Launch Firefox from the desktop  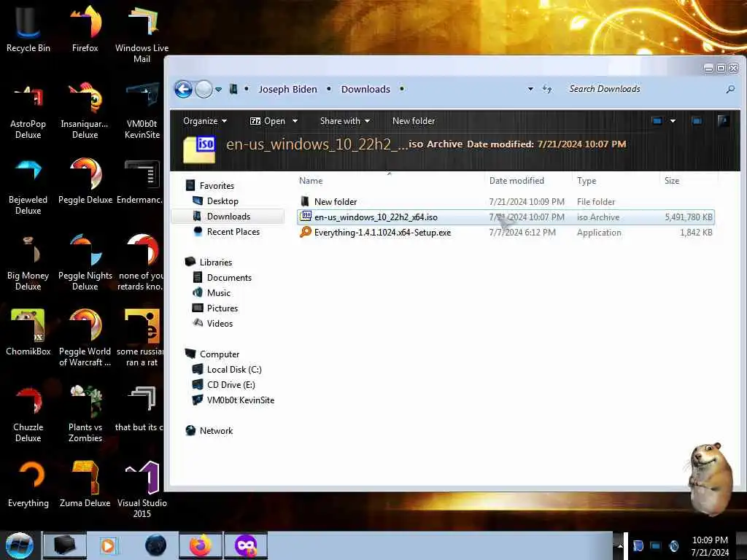(x=85, y=28)
